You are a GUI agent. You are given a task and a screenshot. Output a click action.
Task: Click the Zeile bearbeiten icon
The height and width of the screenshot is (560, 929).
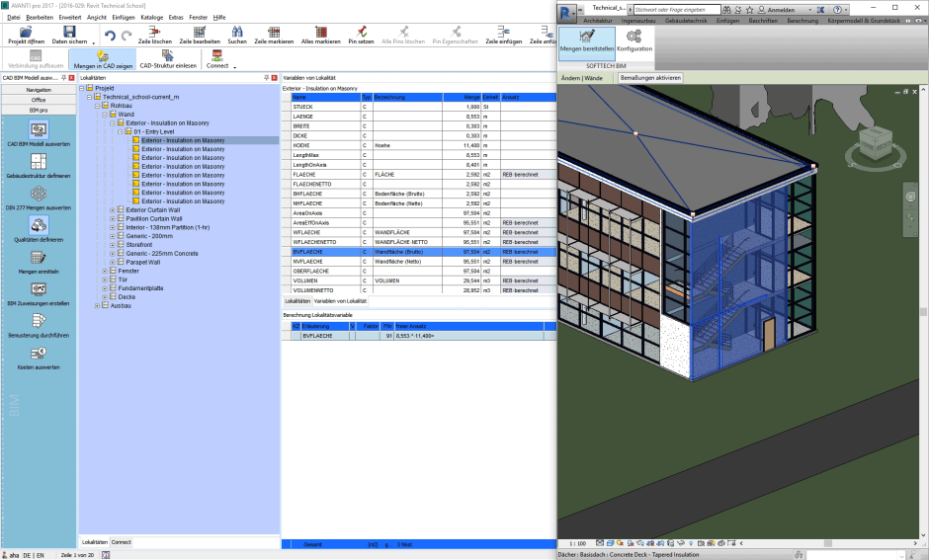tap(200, 36)
